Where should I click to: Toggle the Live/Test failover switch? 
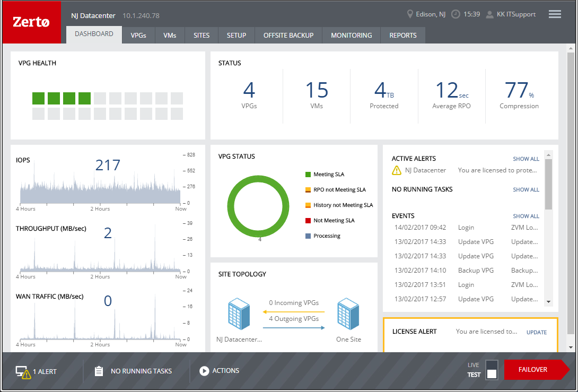tap(492, 370)
